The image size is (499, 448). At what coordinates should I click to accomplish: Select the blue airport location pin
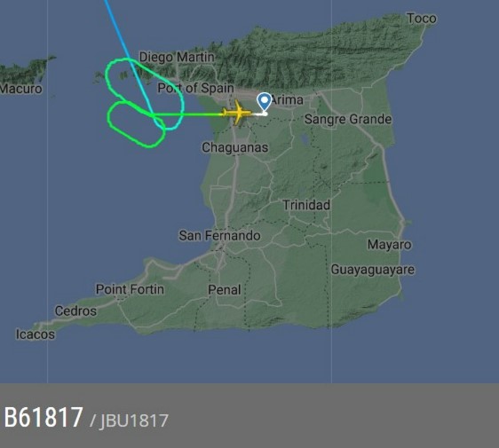tap(264, 102)
